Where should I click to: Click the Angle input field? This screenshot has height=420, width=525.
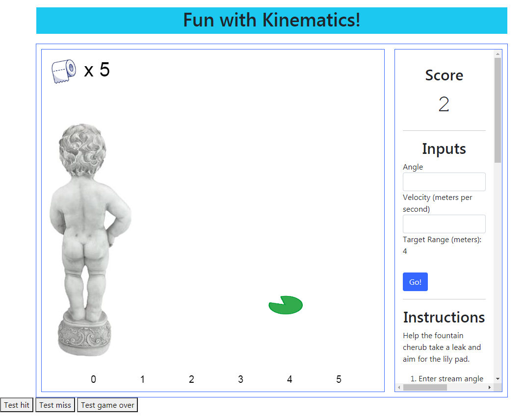click(x=444, y=182)
